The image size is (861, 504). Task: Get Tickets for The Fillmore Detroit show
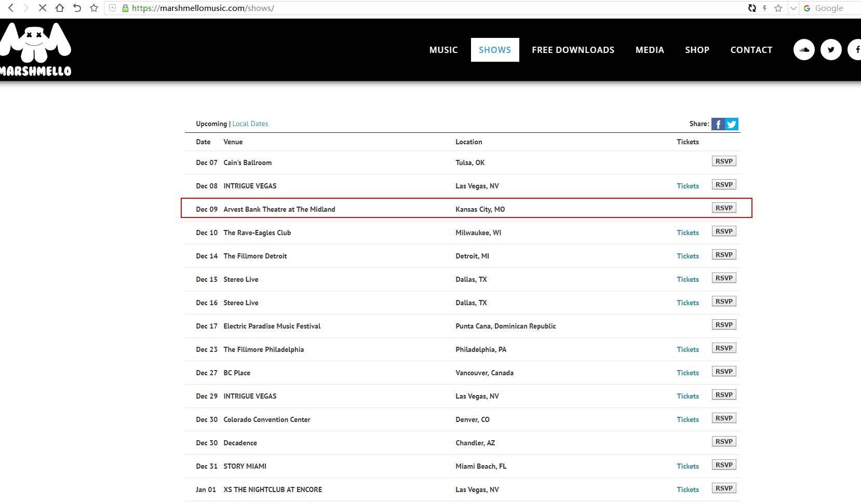coord(688,256)
